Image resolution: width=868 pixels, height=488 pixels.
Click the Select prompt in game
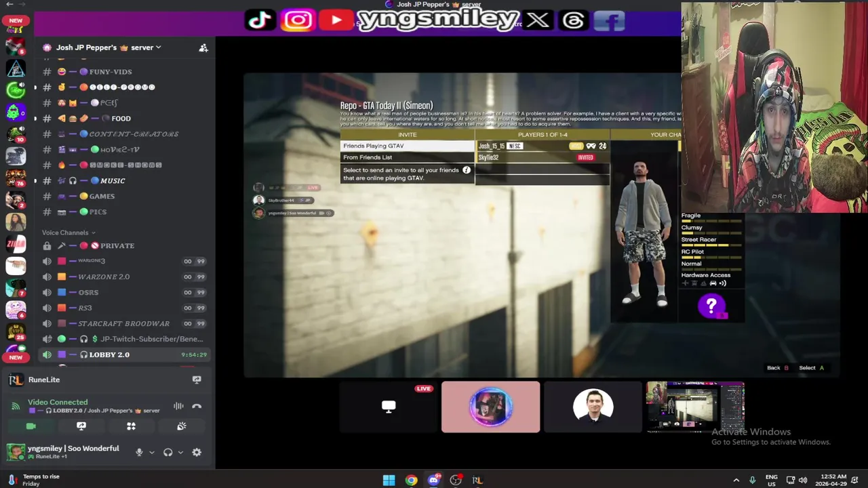click(812, 368)
